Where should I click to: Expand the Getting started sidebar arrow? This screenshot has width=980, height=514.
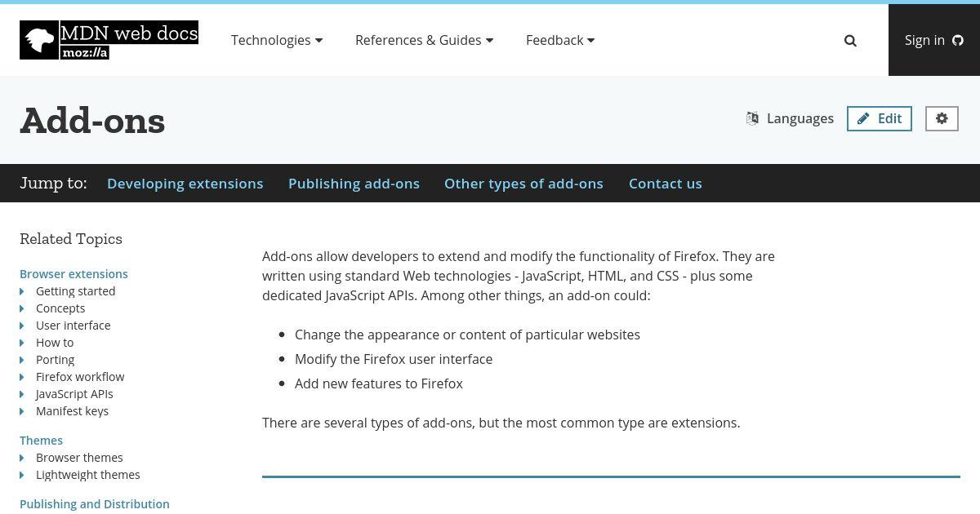(22, 291)
